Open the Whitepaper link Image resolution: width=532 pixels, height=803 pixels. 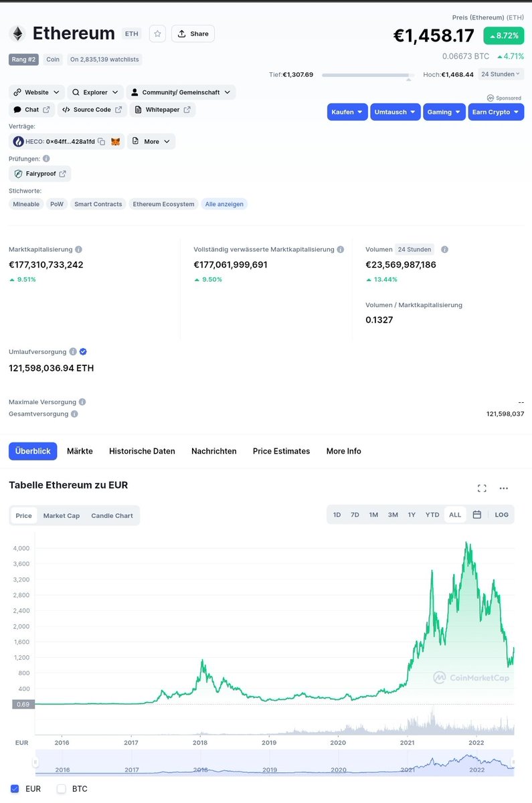click(163, 110)
